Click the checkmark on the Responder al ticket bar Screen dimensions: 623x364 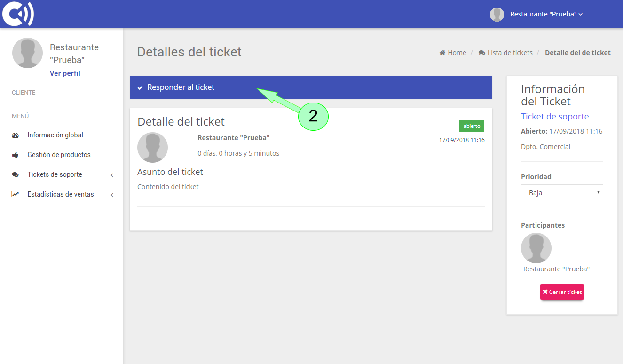(140, 87)
